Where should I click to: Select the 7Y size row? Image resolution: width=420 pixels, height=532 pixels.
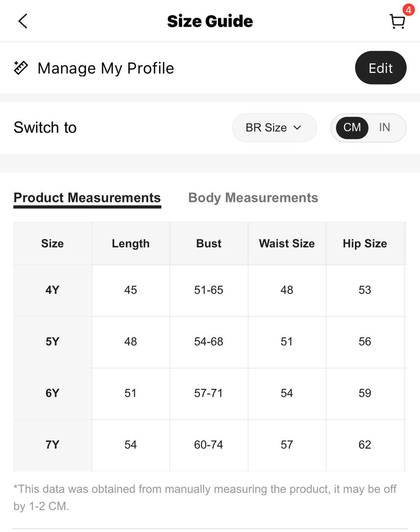click(209, 445)
